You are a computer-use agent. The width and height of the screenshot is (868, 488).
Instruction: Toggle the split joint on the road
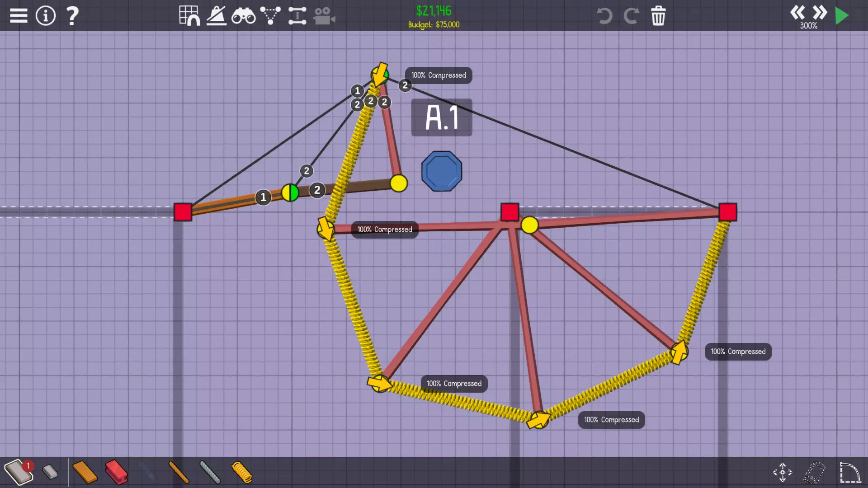[290, 193]
